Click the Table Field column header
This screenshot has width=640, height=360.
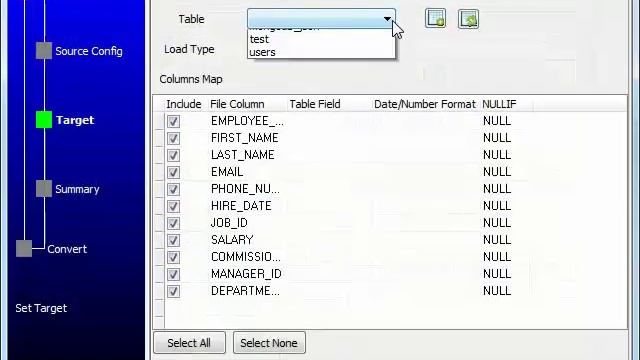(x=315, y=104)
